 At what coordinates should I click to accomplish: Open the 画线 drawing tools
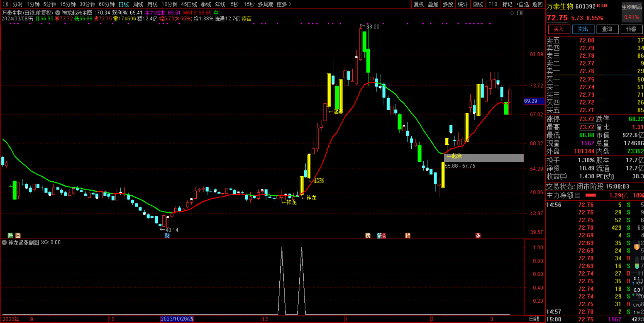tap(477, 4)
